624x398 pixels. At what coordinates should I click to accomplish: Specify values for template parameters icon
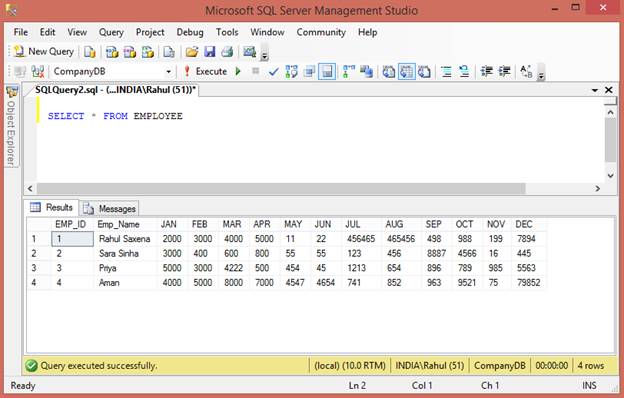tap(526, 72)
